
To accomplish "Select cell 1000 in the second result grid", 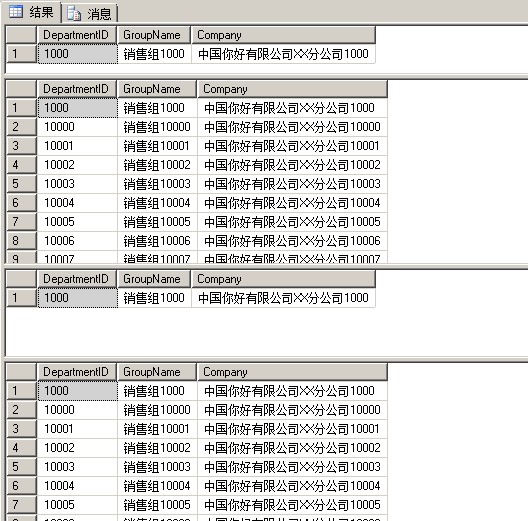I will 77,108.
